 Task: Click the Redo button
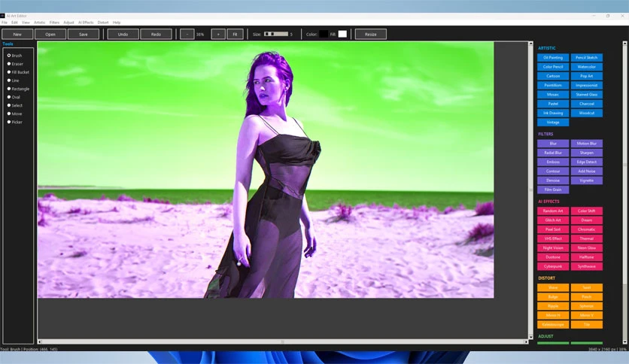pos(156,34)
